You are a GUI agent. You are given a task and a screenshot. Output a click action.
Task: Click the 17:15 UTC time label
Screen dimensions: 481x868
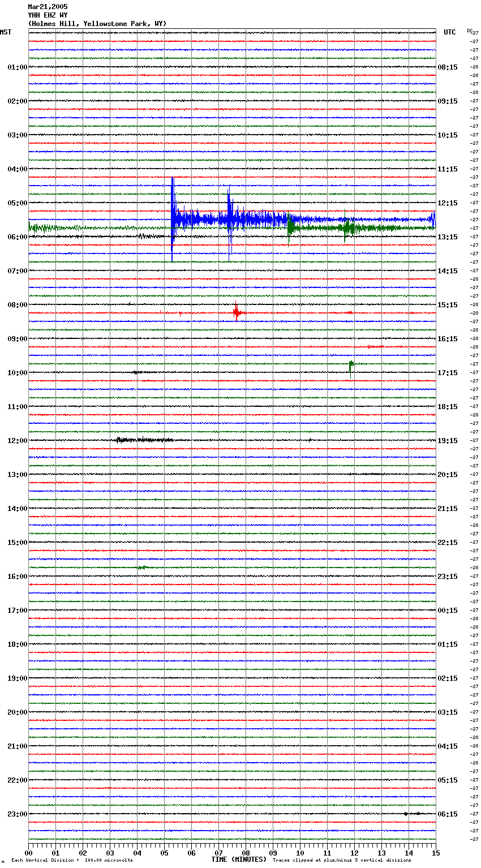pyautogui.click(x=448, y=373)
